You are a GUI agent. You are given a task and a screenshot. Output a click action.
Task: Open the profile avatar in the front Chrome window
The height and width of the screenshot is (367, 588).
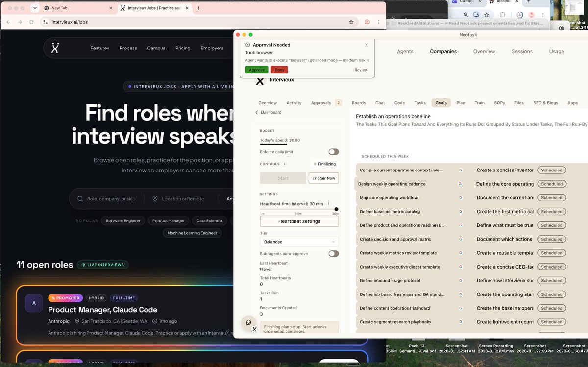(x=367, y=22)
